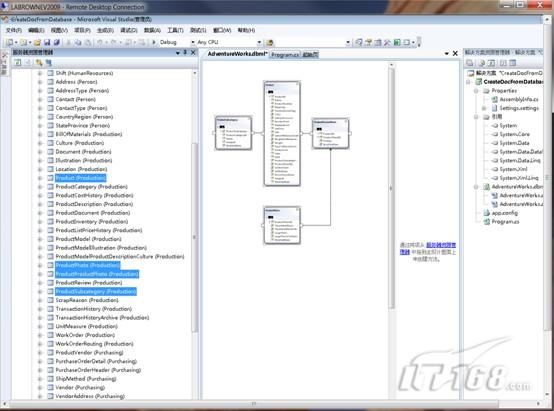Select ProductCategory (Production) in Server Explorer
Viewport: 554px width, 411px height.
click(92, 187)
